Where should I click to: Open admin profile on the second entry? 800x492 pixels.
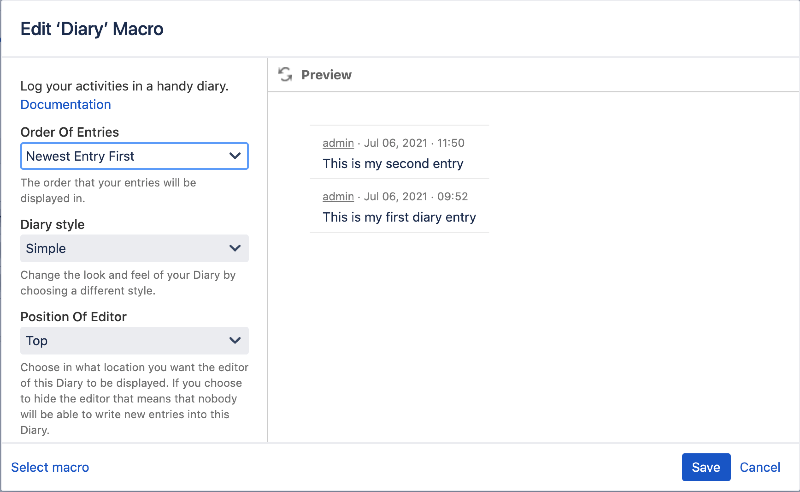tap(338, 143)
